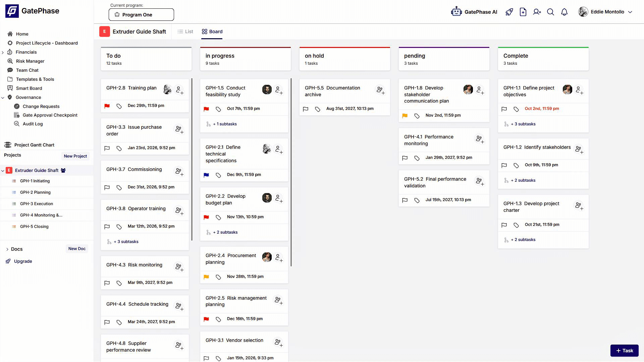Click team icon next to Extruder Guide Shaft project
Screen dimensions: 644x362
click(x=63, y=170)
